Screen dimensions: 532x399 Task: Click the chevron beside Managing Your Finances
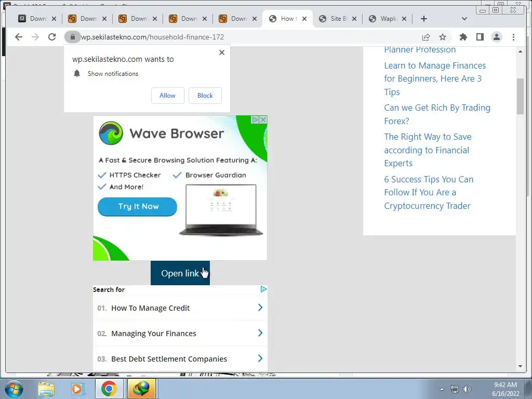[260, 333]
